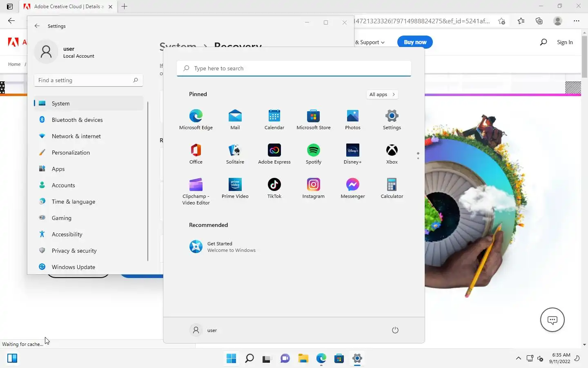588x368 pixels.
Task: Click the Find a setting search field
Action: click(89, 80)
